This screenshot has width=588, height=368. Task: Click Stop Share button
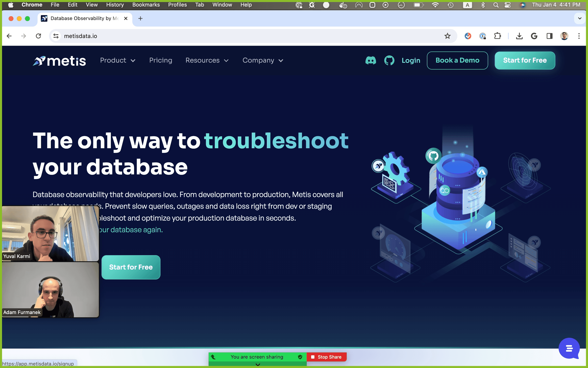coord(326,357)
